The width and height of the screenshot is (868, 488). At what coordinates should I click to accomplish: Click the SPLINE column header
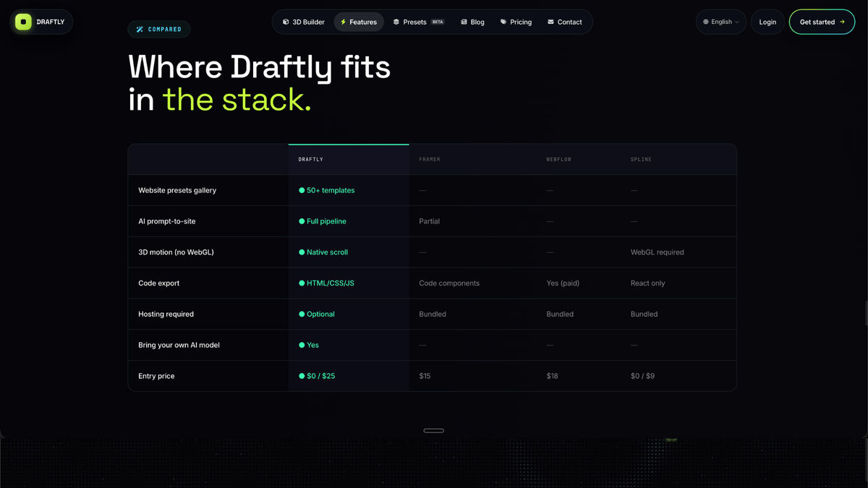[x=641, y=159]
